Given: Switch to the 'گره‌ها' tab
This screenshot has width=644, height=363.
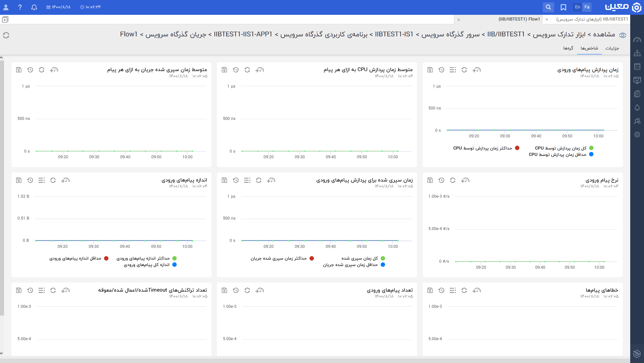Looking at the screenshot, I should coord(568,48).
